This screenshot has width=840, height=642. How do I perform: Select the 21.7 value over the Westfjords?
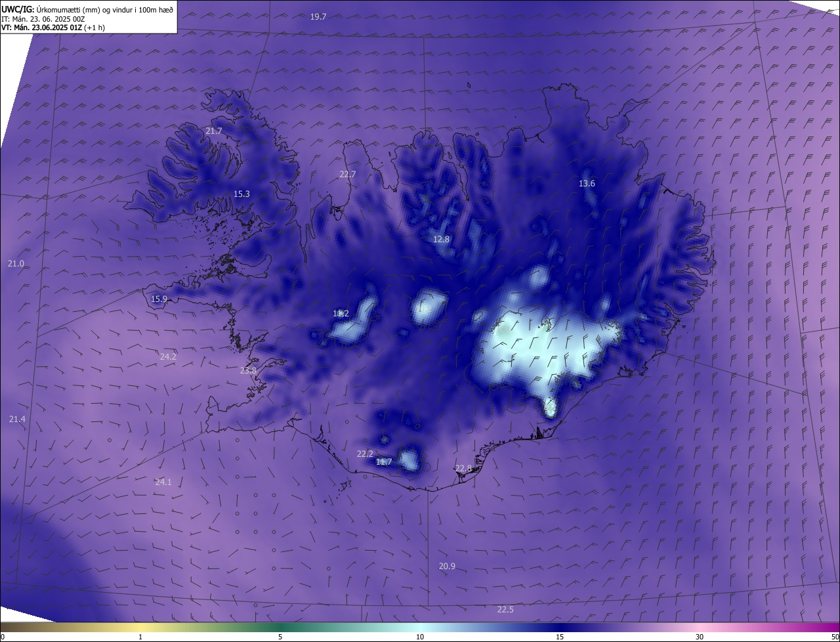point(214,131)
